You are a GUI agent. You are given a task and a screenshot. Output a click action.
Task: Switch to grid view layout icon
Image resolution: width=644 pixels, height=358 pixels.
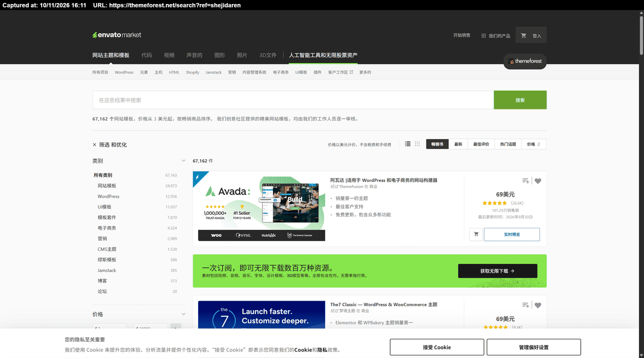click(x=417, y=144)
